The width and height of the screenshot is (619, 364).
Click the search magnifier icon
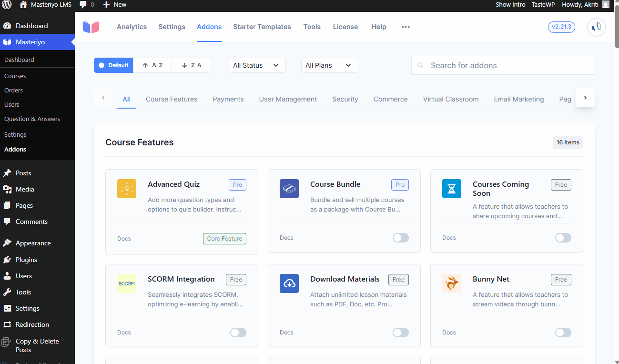pos(420,65)
